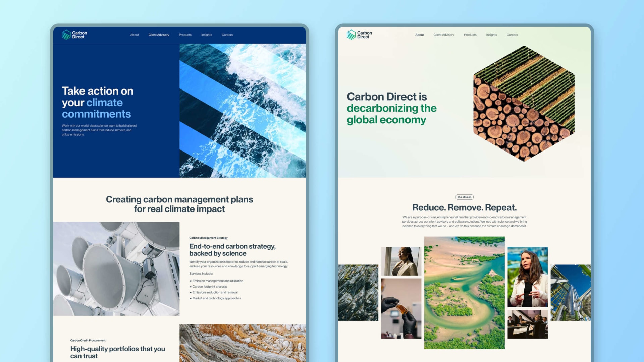The image size is (644, 362).
Task: Click 'End-to-end carbon strategy, backed by science'
Action: point(232,250)
